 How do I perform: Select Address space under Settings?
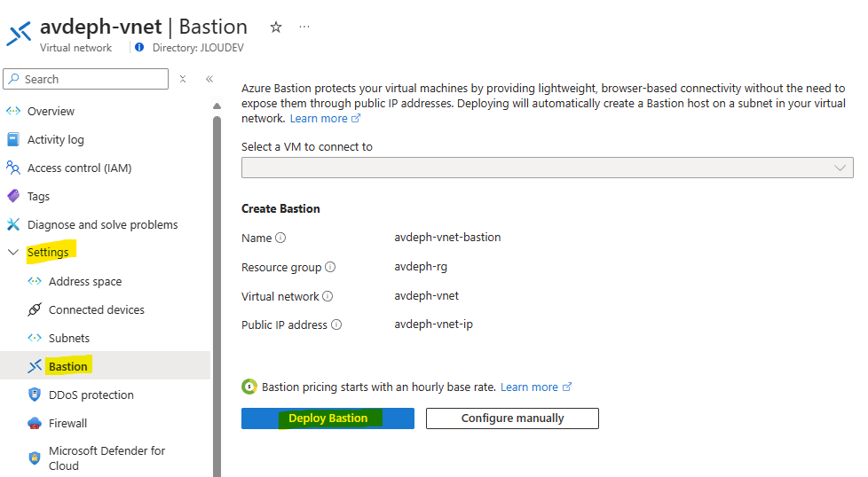pyautogui.click(x=85, y=281)
